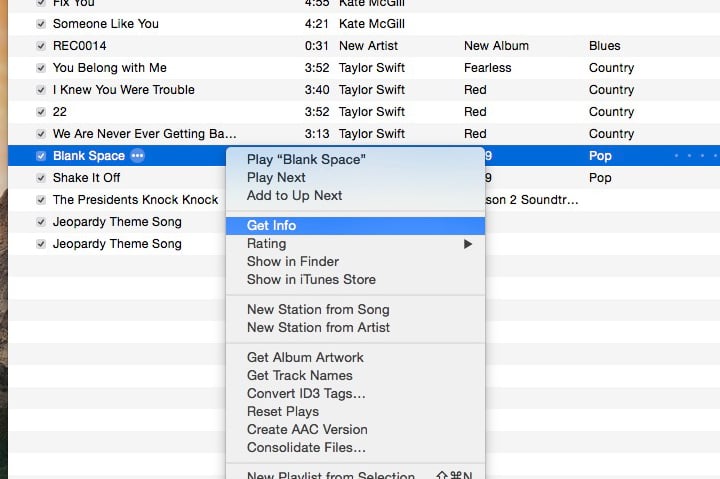Choose Consolidate Files…

(x=355, y=447)
